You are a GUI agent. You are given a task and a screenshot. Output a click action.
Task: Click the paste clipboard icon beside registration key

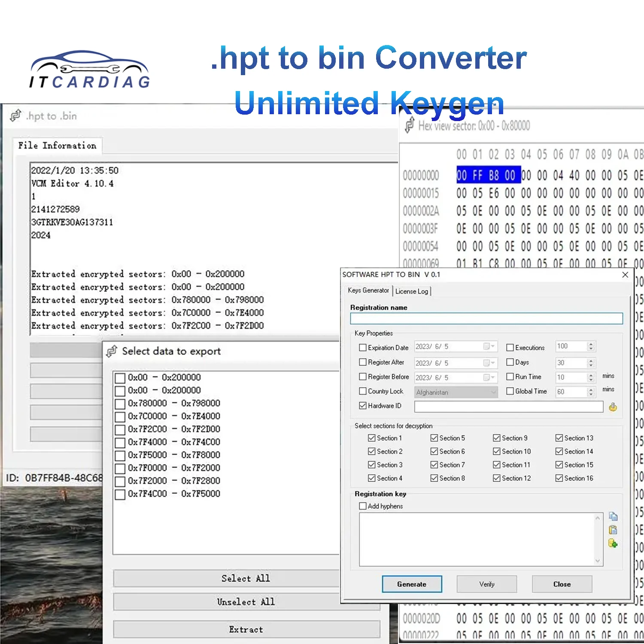(613, 530)
